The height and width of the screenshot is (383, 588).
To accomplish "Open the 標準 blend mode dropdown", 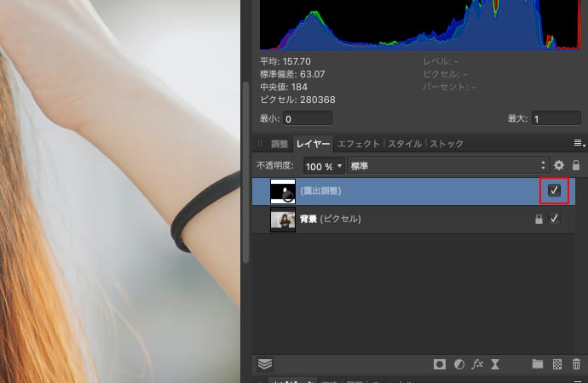I will (x=448, y=165).
